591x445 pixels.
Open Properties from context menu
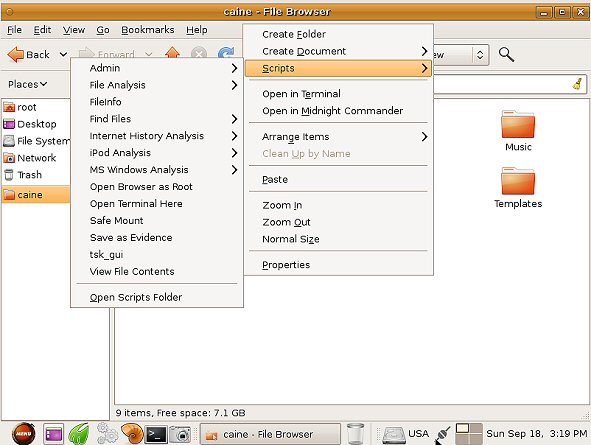(338, 265)
